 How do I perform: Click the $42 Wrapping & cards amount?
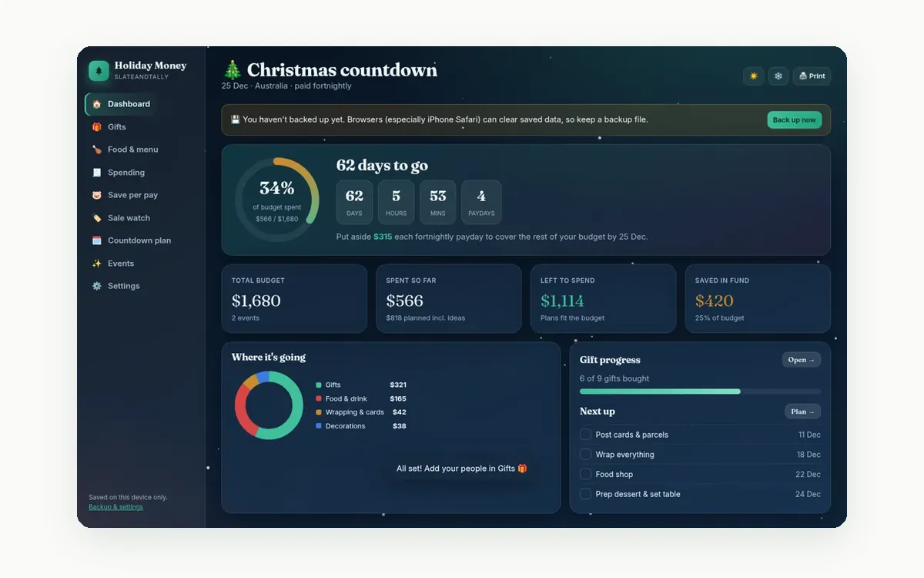click(400, 412)
